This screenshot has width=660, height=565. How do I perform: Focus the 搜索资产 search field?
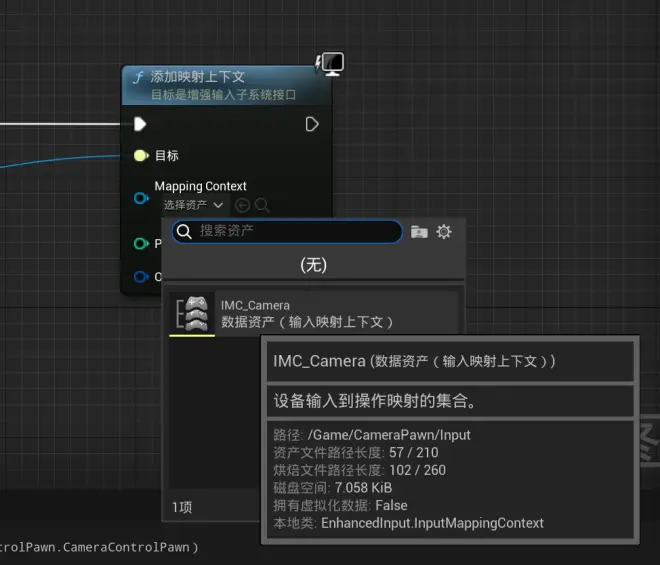(287, 231)
